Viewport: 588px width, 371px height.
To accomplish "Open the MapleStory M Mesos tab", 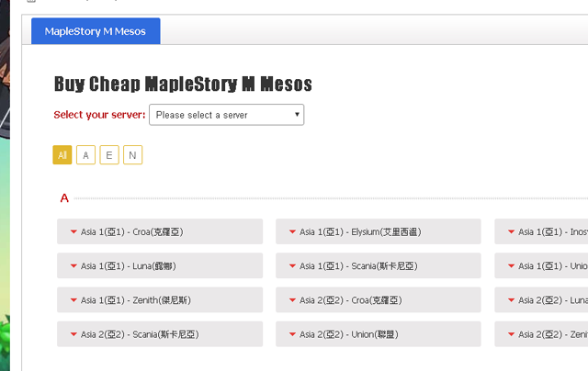I will pyautogui.click(x=96, y=31).
